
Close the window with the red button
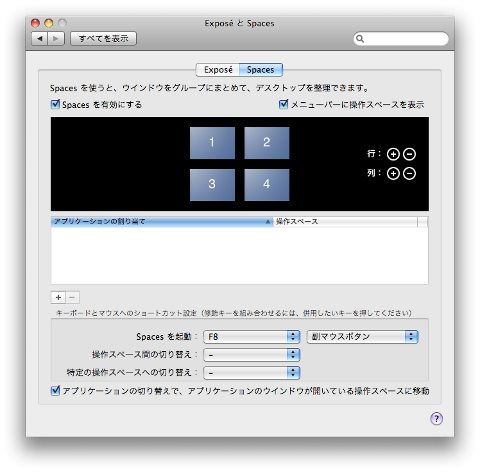click(x=35, y=23)
